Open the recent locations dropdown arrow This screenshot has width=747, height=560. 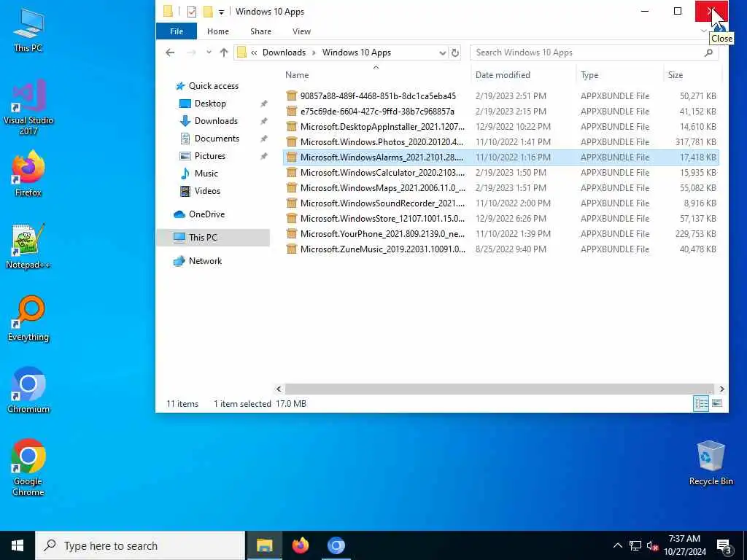[x=209, y=52]
